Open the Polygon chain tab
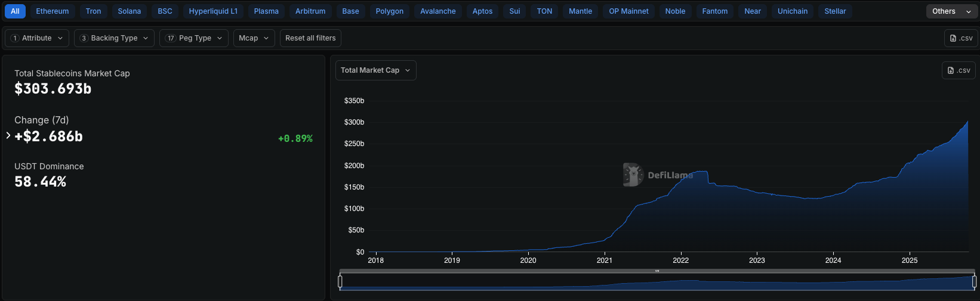 (390, 11)
